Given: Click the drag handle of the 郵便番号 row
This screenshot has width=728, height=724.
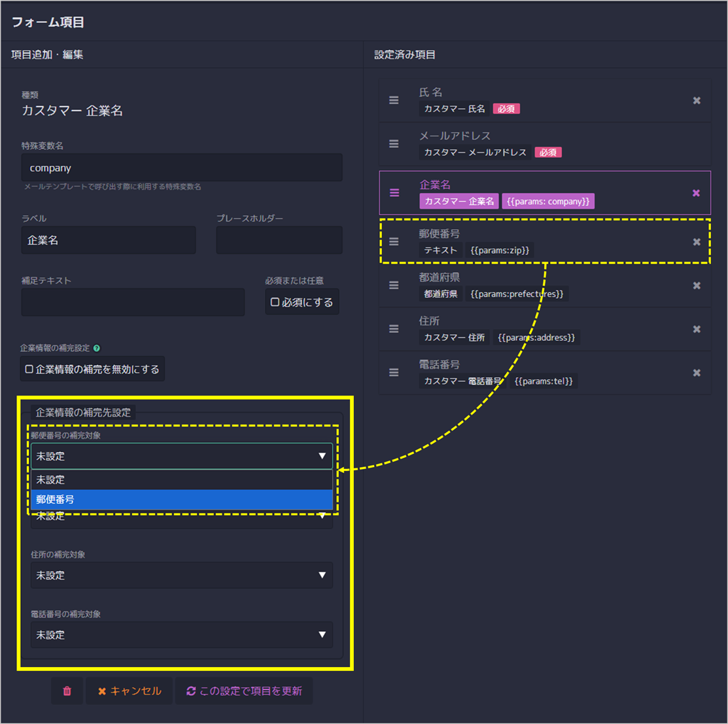Looking at the screenshot, I should 394,242.
